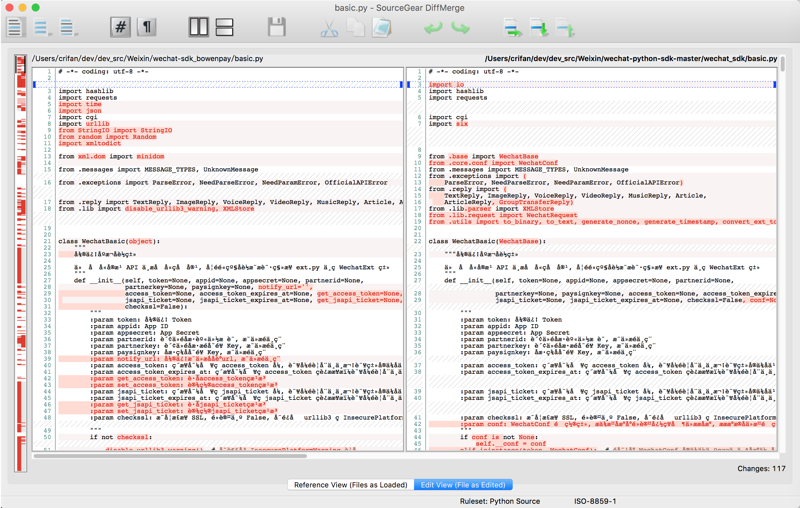Screen dimensions: 800x508
Task: Open the Reference View (Files as Loaded) tab
Action: tap(351, 485)
